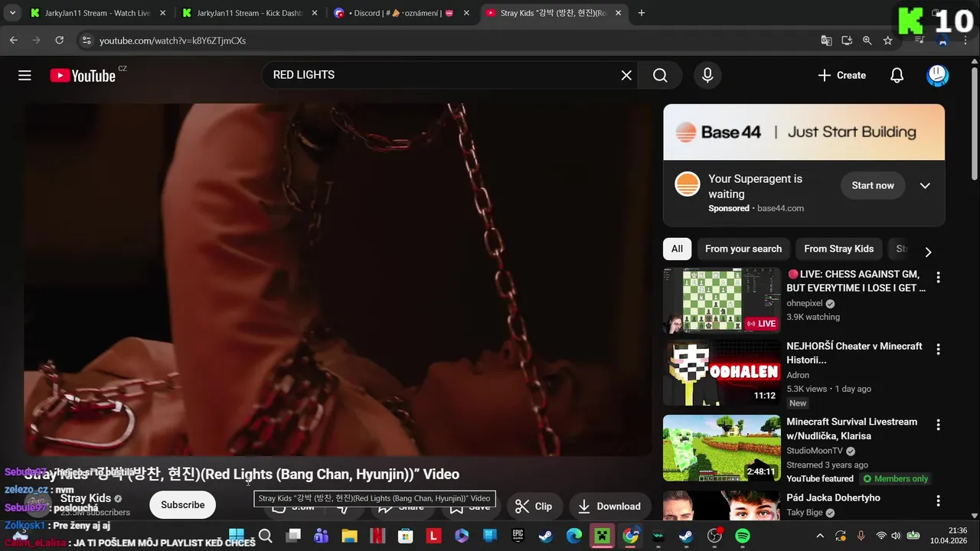This screenshot has height=551, width=980.
Task: Go to the YouTube home logo
Action: [83, 75]
